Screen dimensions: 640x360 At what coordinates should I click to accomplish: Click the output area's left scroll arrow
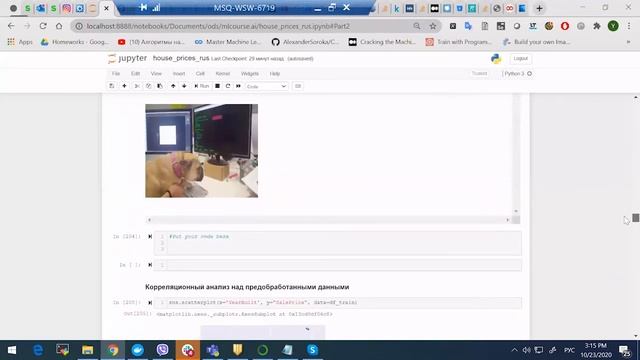coord(149,220)
